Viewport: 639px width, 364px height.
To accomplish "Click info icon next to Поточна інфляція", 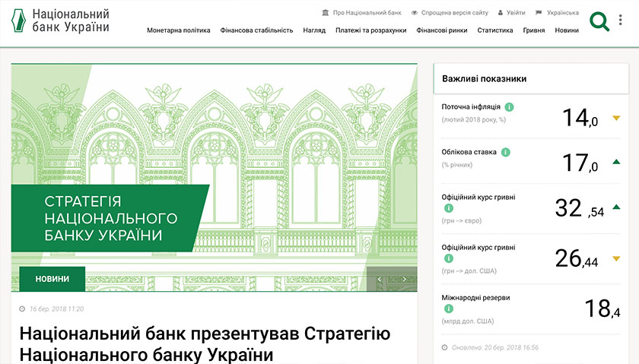I will (x=509, y=107).
